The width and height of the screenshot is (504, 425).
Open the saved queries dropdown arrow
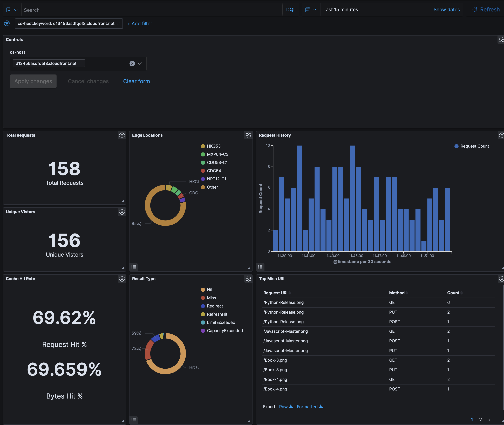(x=16, y=10)
